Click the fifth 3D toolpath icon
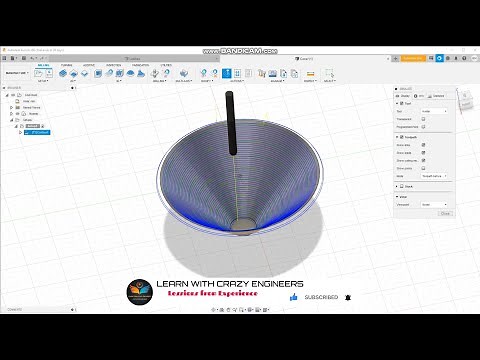The height and width of the screenshot is (360, 480). [x=141, y=73]
